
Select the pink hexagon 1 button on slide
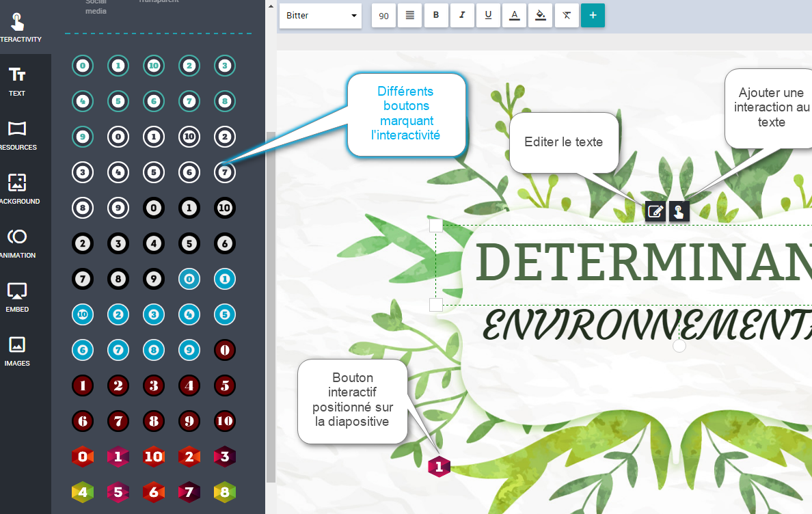tap(439, 468)
